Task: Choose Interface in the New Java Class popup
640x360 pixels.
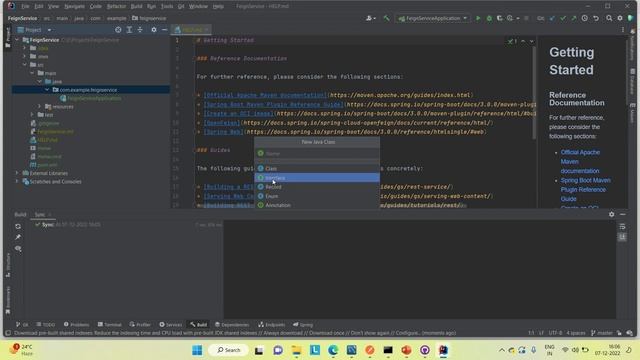Action: click(317, 178)
